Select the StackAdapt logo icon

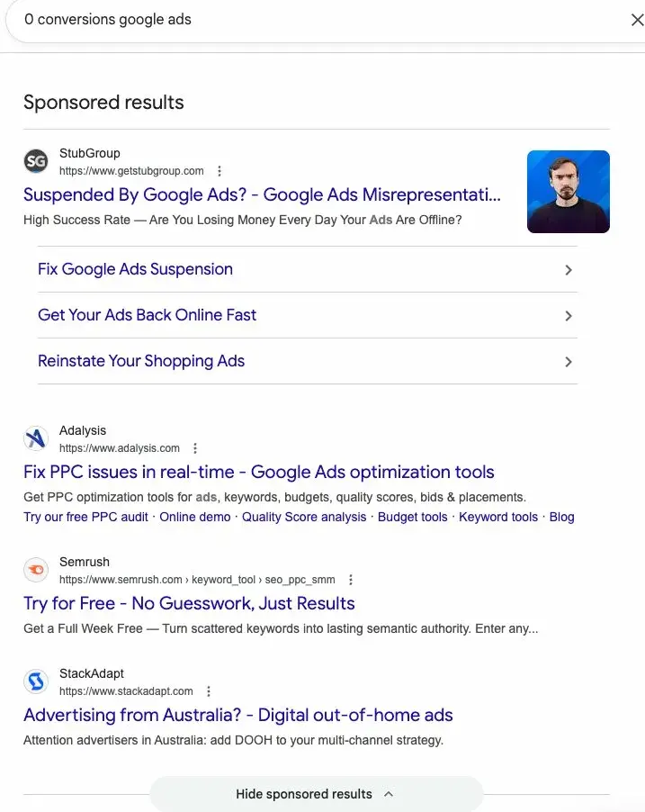(35, 681)
